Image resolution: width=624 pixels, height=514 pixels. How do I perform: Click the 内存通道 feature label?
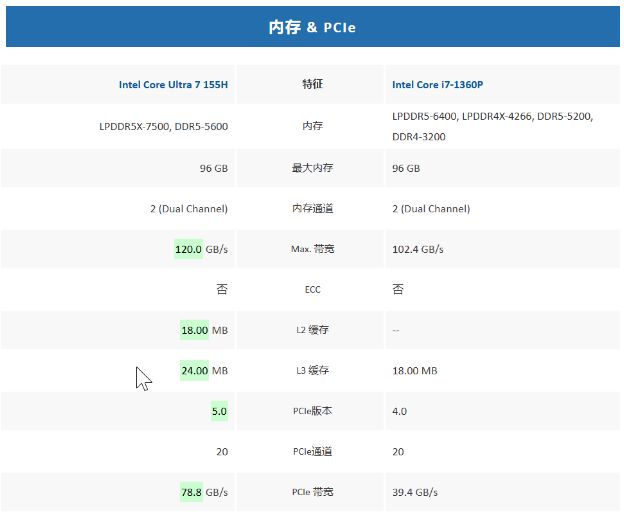click(312, 208)
